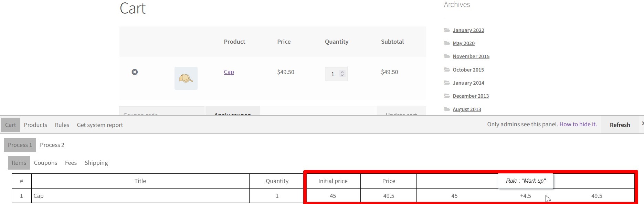The image size is (644, 204).
Task: Open the Cap product link
Action: coord(229,72)
